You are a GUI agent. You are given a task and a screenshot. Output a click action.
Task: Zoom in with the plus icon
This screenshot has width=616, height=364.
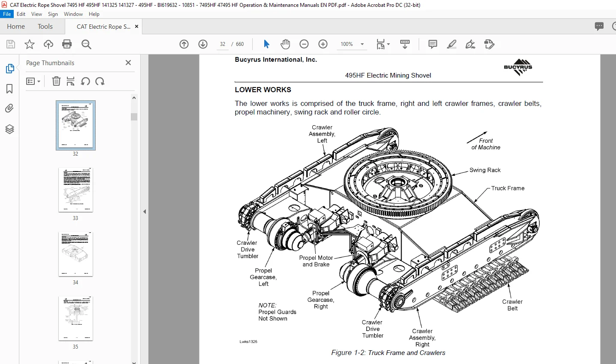click(323, 44)
